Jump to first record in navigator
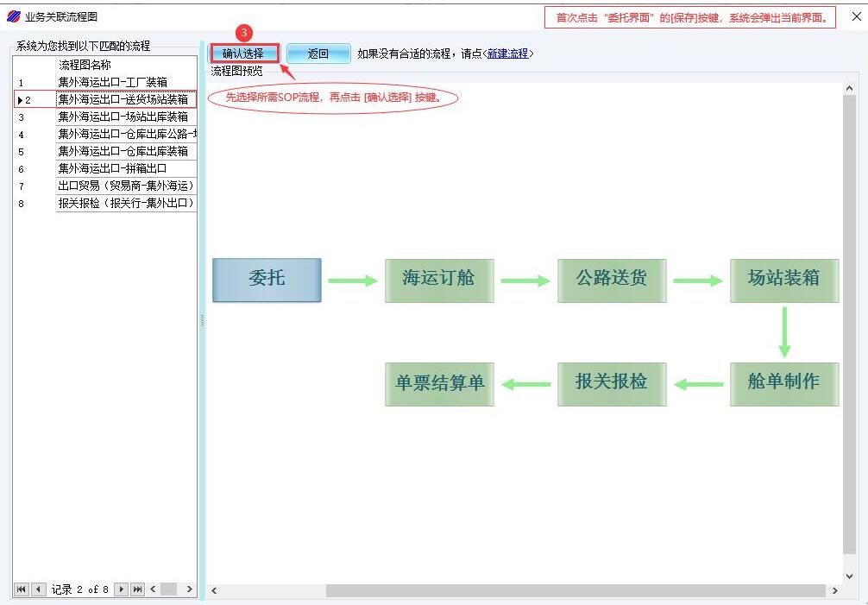The height and width of the screenshot is (605, 868). pyautogui.click(x=22, y=589)
